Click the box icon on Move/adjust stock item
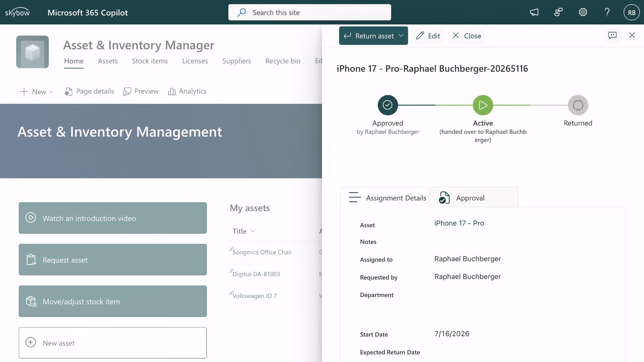 [x=31, y=301]
